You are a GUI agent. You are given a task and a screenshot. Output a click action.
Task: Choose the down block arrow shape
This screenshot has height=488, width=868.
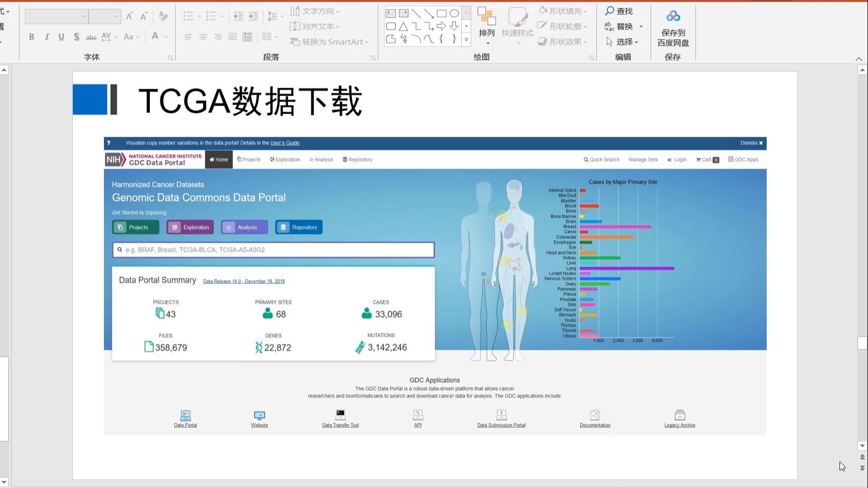[454, 26]
